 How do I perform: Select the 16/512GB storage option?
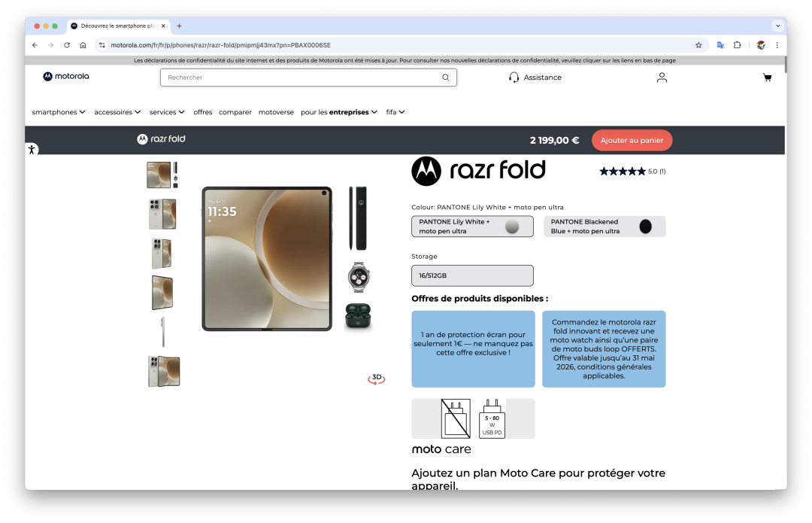pos(472,275)
